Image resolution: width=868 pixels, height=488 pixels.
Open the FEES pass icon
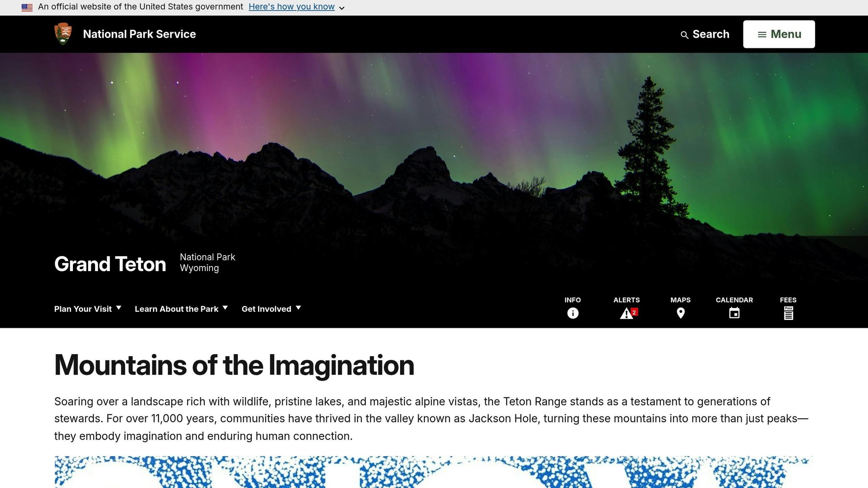(788, 313)
